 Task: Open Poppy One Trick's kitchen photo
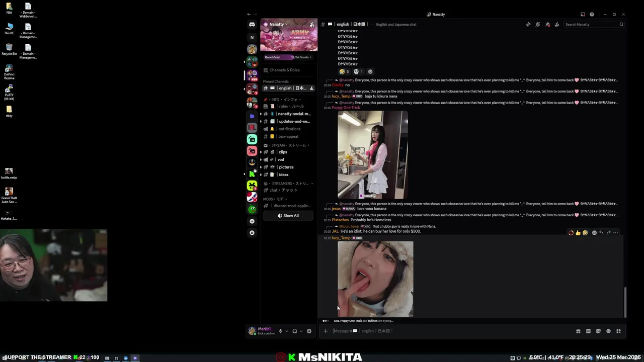click(x=373, y=155)
